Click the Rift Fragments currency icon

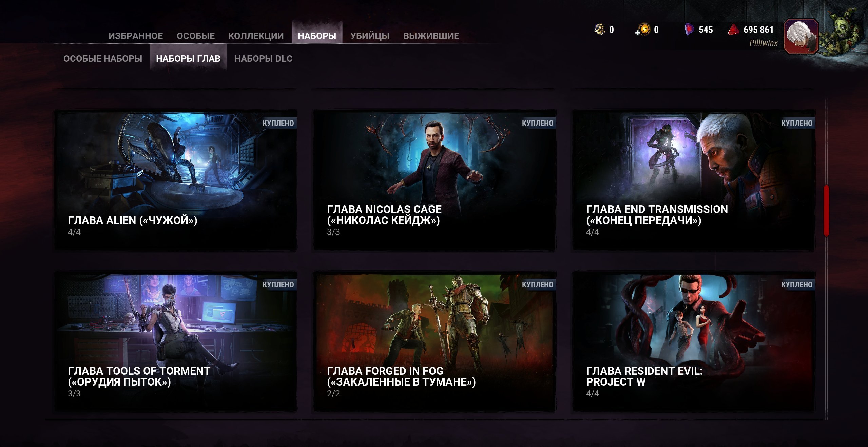[x=600, y=30]
